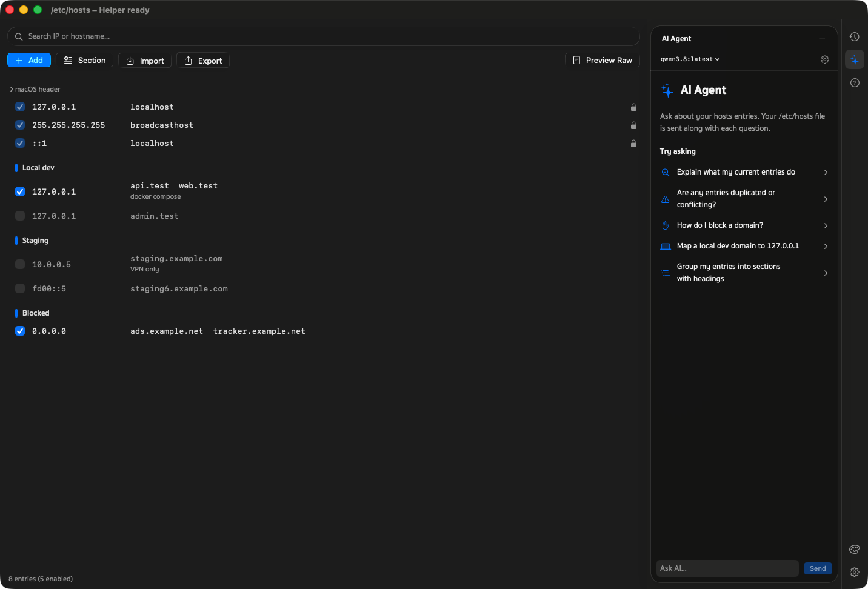868x589 pixels.
Task: Click the warning icon beside duplicated entries suggestion
Action: 666,199
